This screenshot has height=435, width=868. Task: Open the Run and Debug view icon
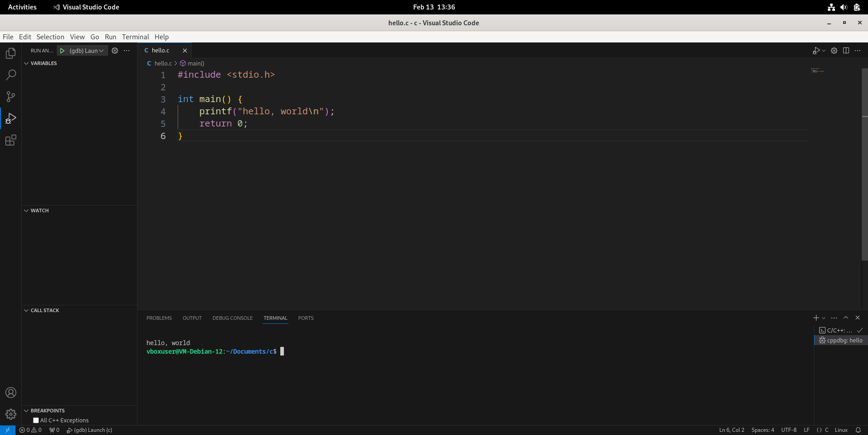point(11,118)
